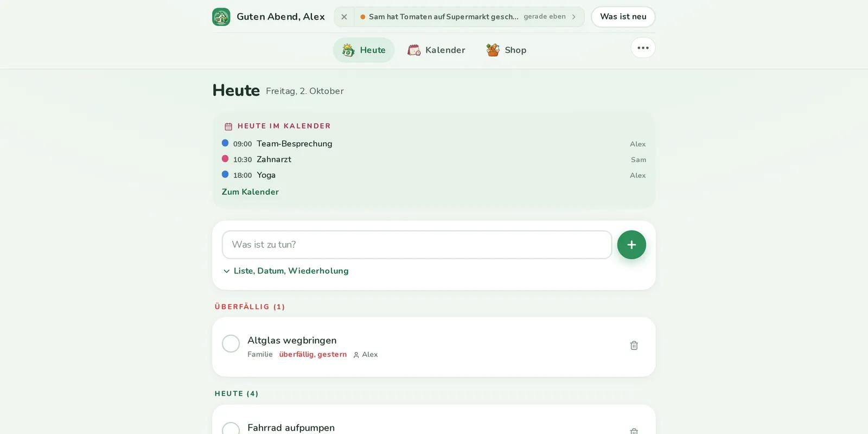The image size is (868, 434).
Task: Click the Heute im Kalender calendar icon
Action: pyautogui.click(x=228, y=126)
